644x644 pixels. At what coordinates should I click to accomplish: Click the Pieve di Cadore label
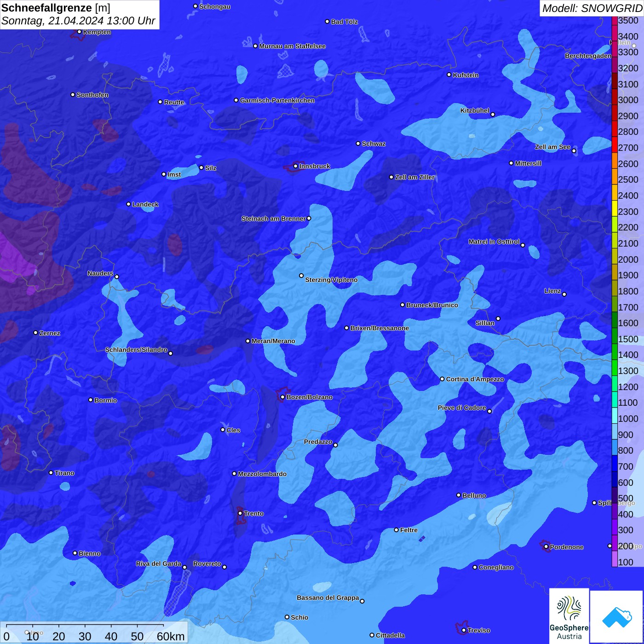pyautogui.click(x=462, y=408)
